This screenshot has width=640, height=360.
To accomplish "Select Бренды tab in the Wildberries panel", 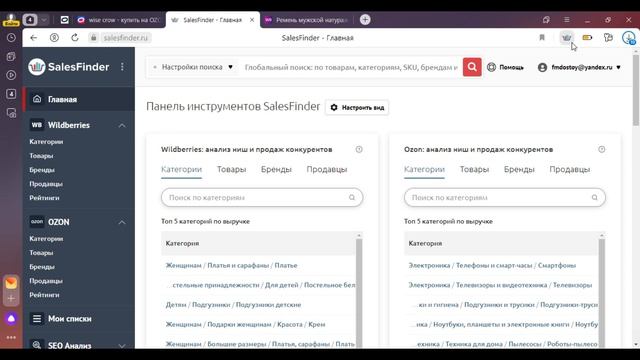I will 276,169.
